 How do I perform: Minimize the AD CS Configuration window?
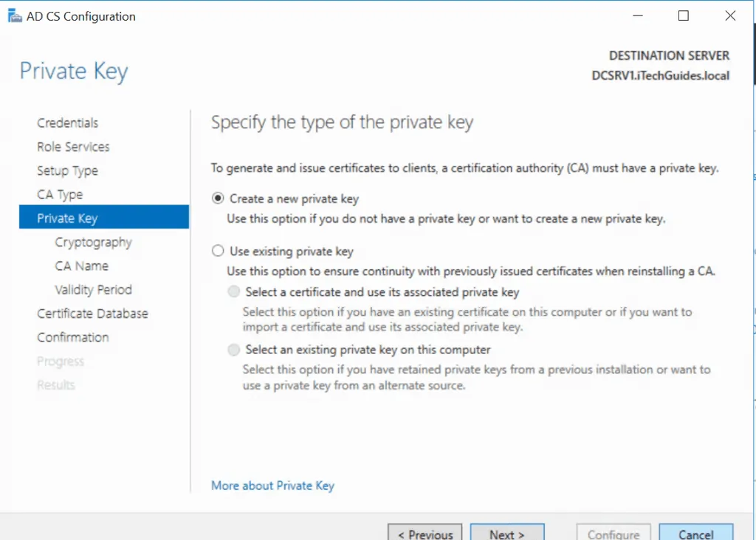637,16
